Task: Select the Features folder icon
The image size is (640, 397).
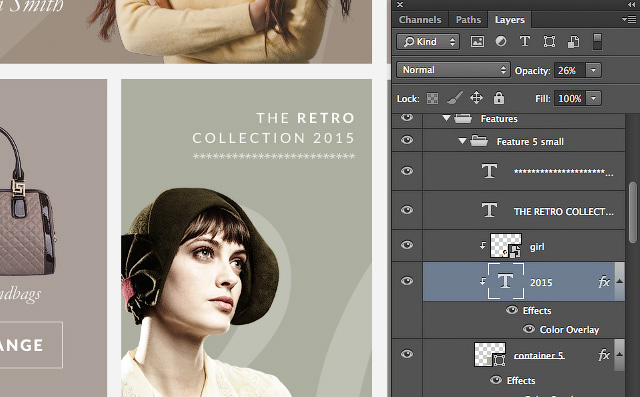Action: pos(463,118)
